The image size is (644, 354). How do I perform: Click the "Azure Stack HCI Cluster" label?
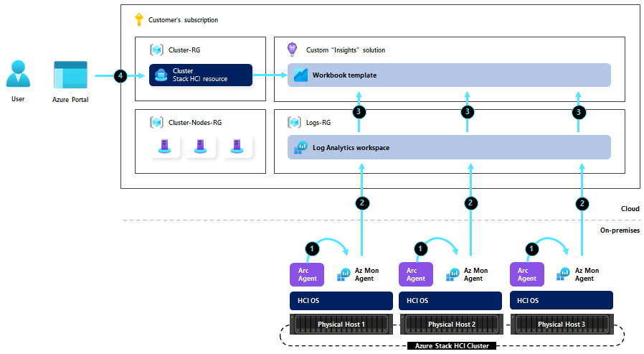point(452,346)
